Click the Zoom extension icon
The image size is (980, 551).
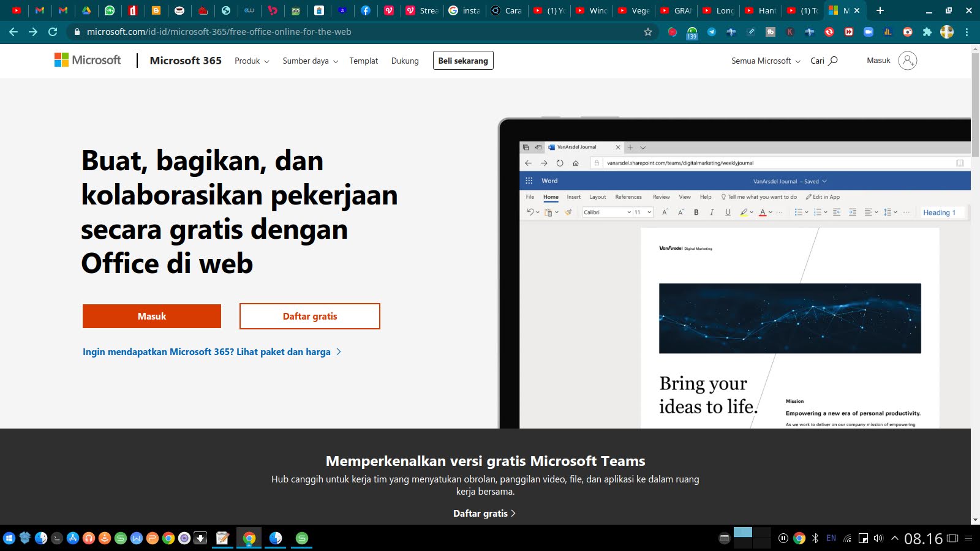869,32
